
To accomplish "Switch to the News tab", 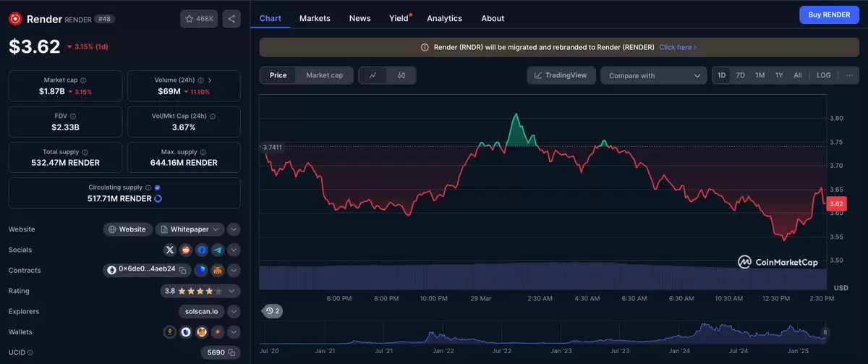I will [x=359, y=18].
